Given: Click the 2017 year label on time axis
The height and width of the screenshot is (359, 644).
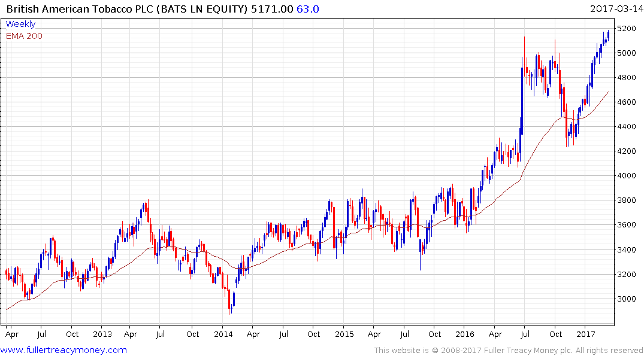Looking at the screenshot, I should [586, 334].
